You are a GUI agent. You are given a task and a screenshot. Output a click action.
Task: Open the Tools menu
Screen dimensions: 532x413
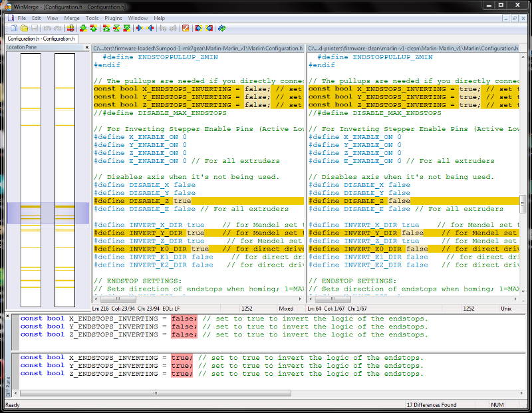[92, 19]
